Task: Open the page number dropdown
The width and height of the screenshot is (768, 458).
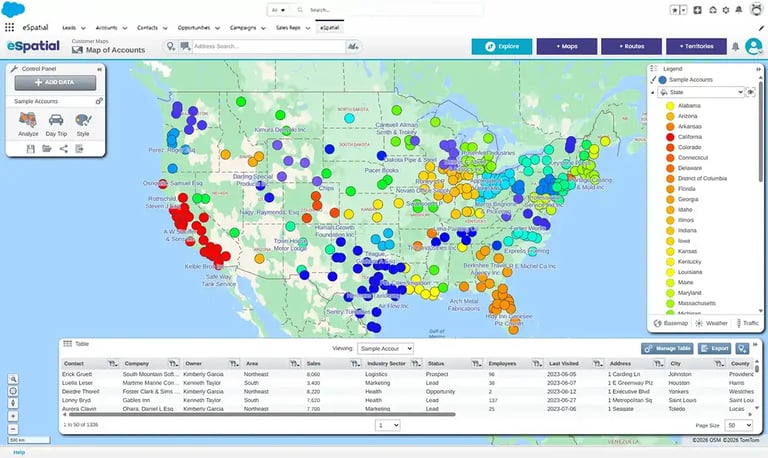Action: (387, 425)
